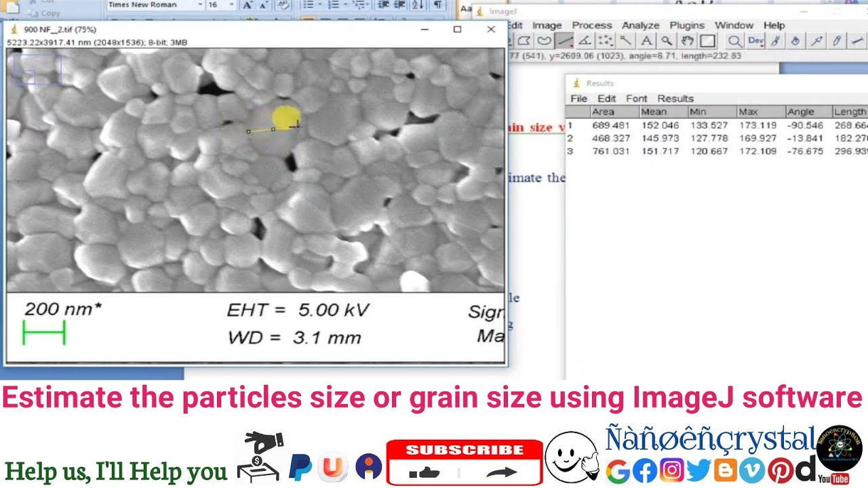Viewport: 868px width, 488px height.
Task: Select the Multi-point tool in ImageJ
Action: (x=606, y=41)
